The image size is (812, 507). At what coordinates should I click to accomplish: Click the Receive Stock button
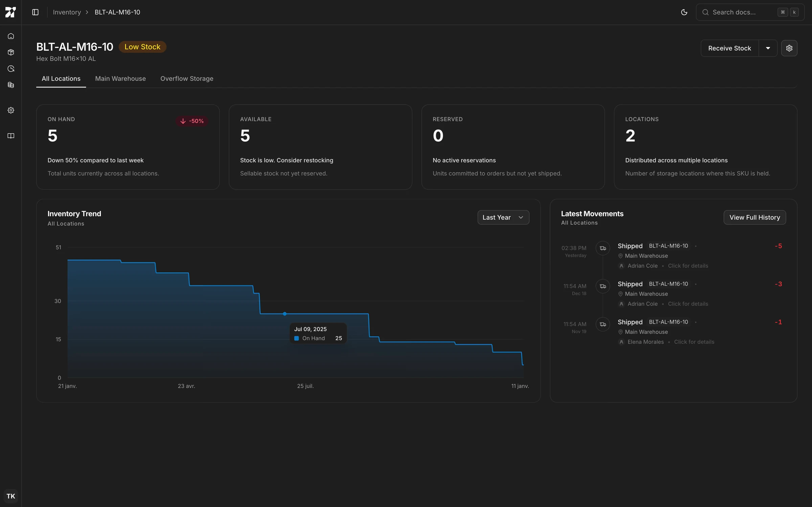[x=729, y=48]
